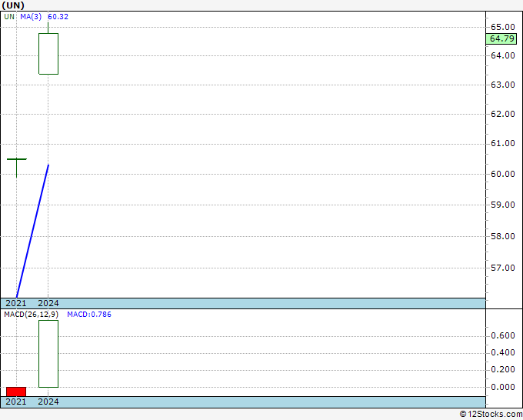Click the 60.32 moving average value
The image size is (523, 420).
point(58,17)
